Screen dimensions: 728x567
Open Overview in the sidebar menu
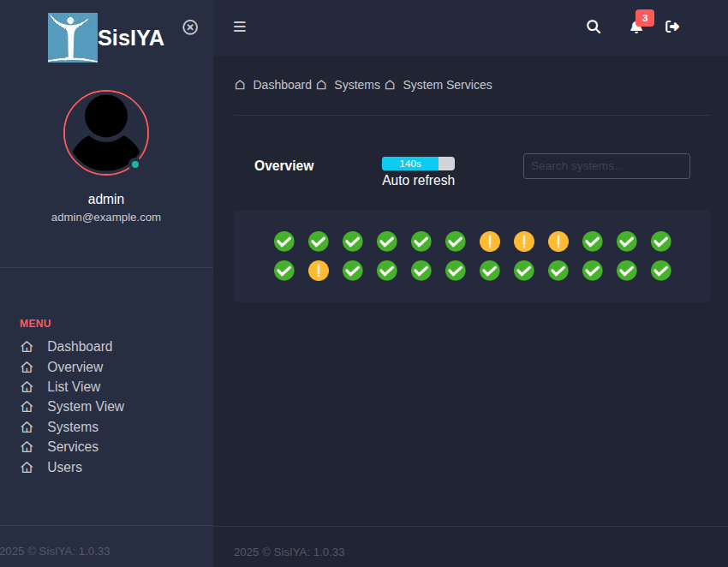click(x=75, y=367)
